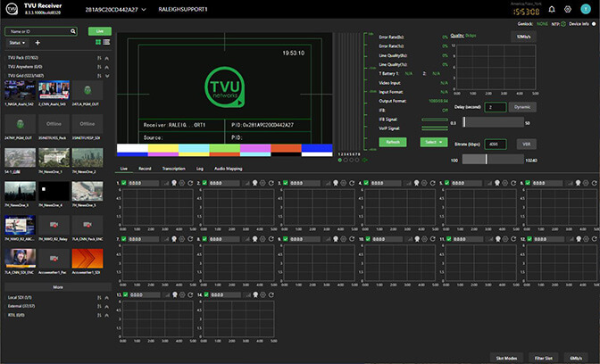Adjust the Delay slider
The height and width of the screenshot is (364, 600).
coord(493,122)
